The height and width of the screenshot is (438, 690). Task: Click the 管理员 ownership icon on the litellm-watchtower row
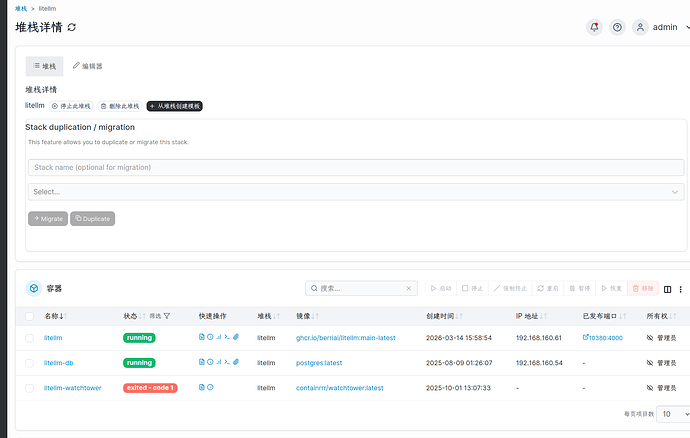[x=650, y=388]
